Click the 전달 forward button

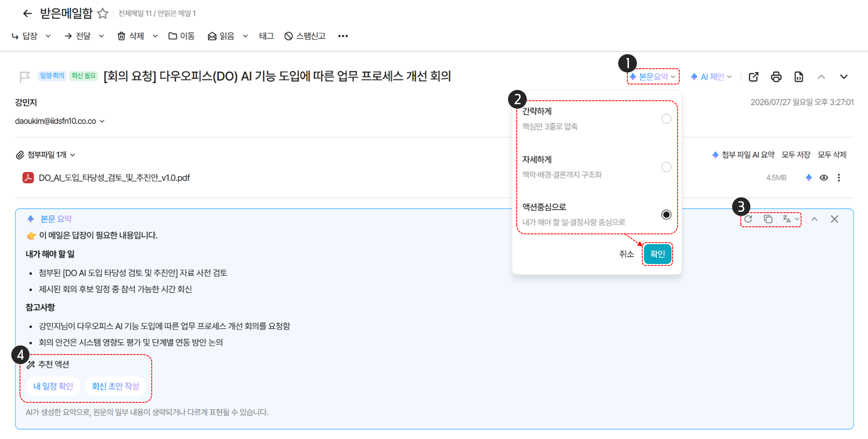click(78, 36)
